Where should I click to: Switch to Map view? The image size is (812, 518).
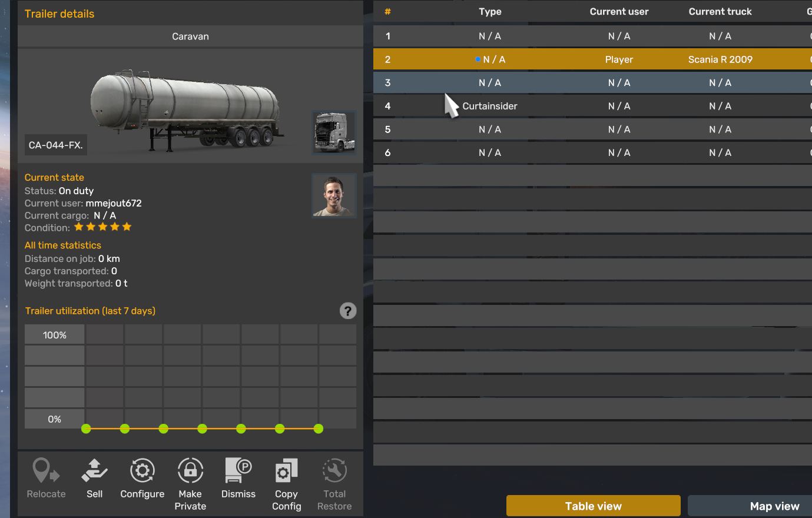click(774, 506)
